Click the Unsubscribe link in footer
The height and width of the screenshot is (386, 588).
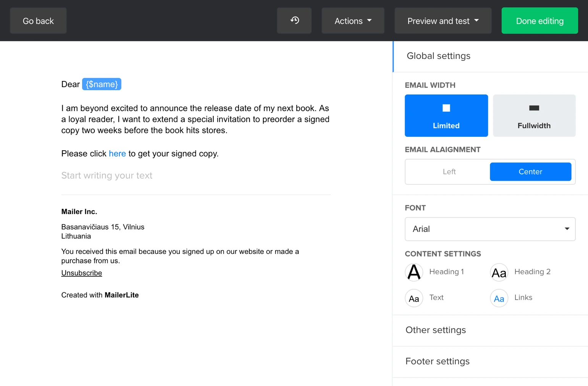(82, 273)
